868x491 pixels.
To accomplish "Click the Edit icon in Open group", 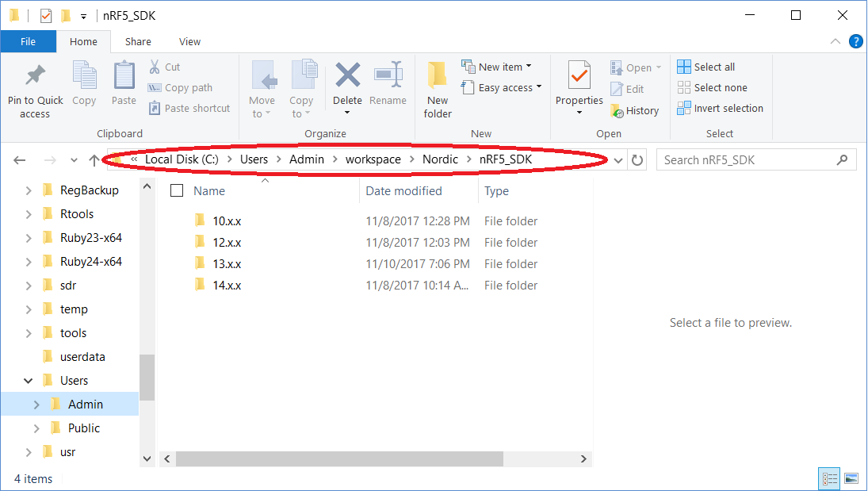I will point(617,89).
